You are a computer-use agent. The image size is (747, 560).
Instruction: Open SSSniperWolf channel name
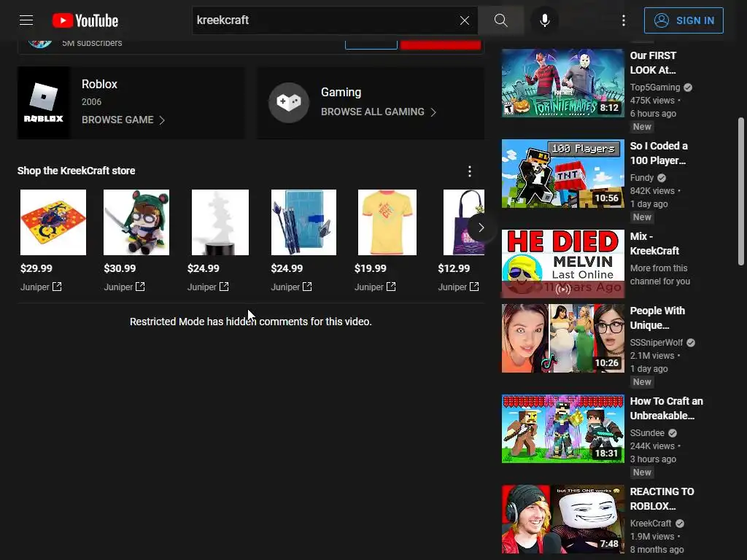pyautogui.click(x=657, y=343)
